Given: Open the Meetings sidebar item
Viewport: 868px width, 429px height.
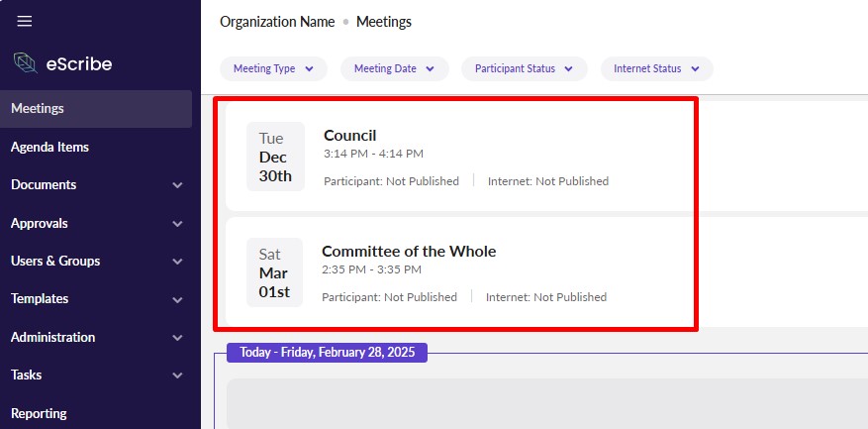Looking at the screenshot, I should [38, 109].
